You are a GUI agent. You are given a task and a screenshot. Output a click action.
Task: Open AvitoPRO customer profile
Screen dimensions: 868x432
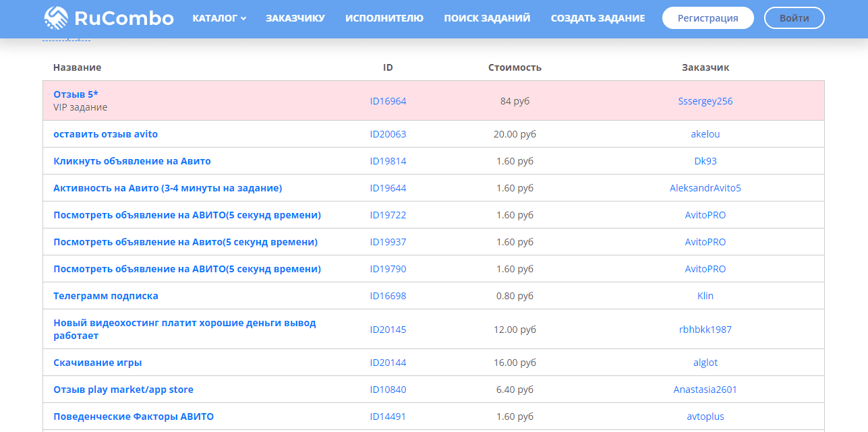coord(705,214)
